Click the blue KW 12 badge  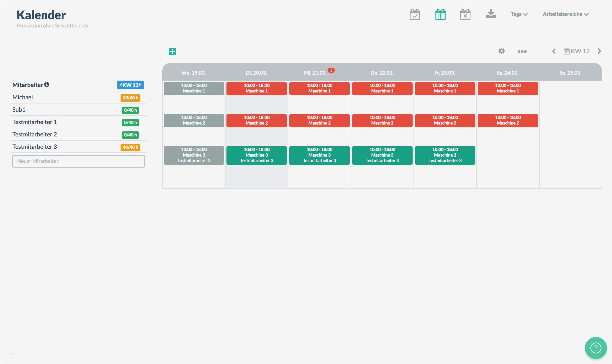click(130, 85)
